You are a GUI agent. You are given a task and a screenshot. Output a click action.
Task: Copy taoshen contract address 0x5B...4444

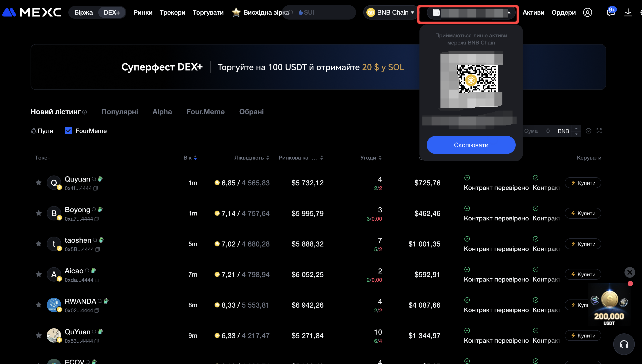pos(98,249)
